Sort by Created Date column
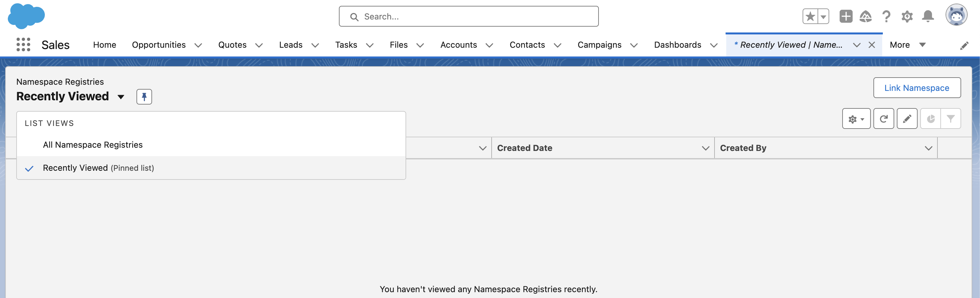This screenshot has height=298, width=980. tap(525, 148)
